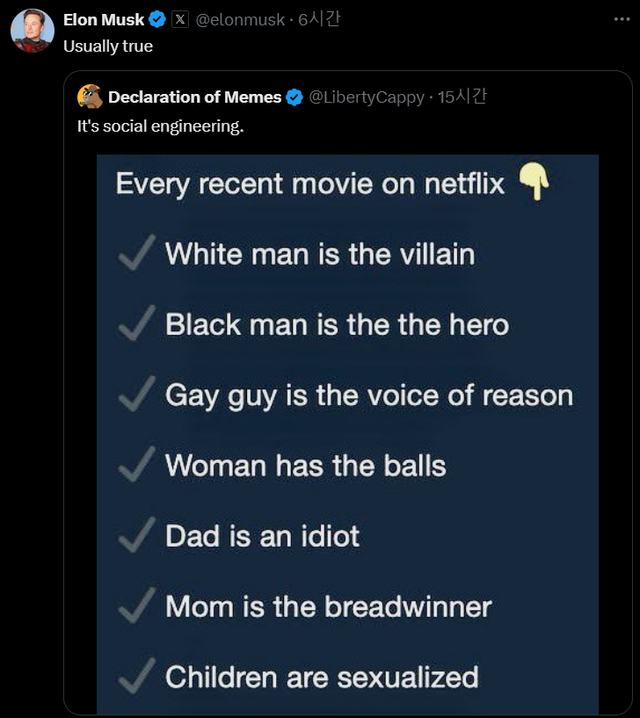The image size is (640, 718).
Task: Click the X affiliation badge next to Elon Musk
Action: [180, 20]
